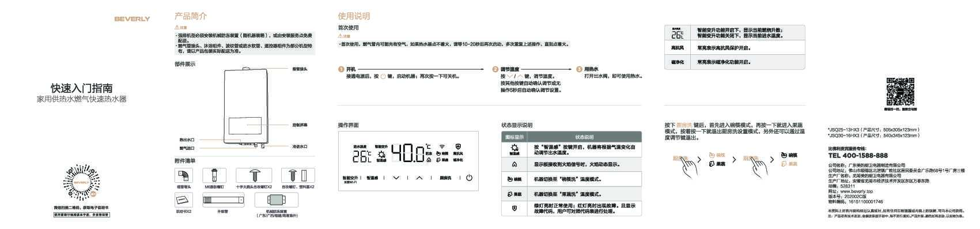
Task: Click the 操作界面 subheading
Action: pos(348,125)
